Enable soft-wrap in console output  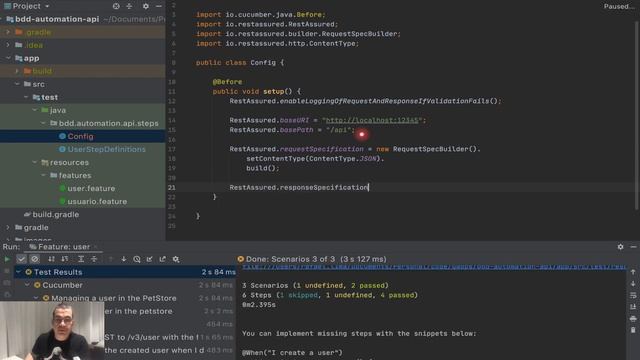(633, 295)
